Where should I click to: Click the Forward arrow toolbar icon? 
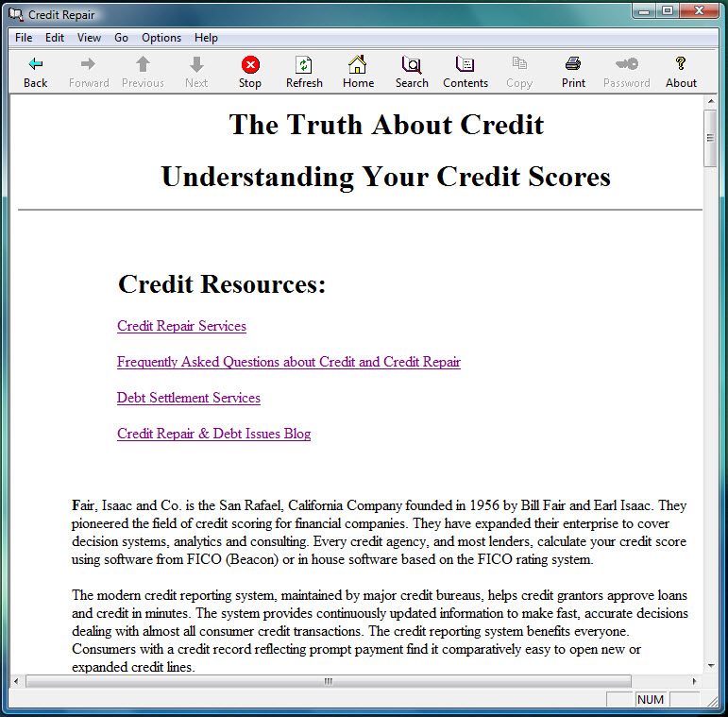[x=88, y=64]
